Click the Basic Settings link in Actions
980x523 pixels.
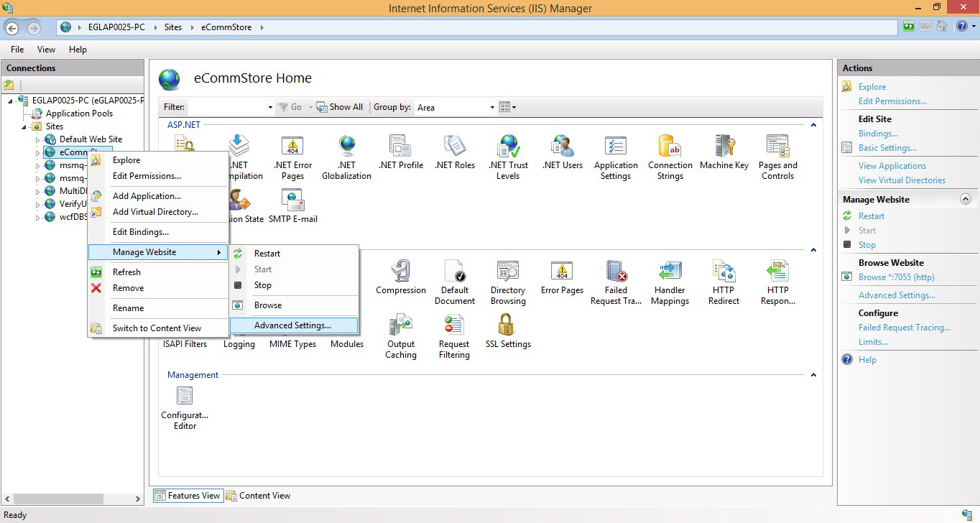pos(887,148)
